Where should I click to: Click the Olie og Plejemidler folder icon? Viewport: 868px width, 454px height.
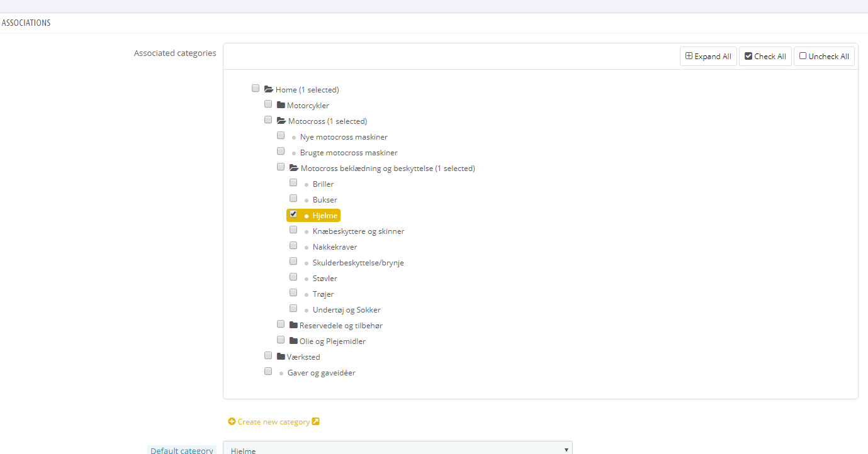click(293, 341)
